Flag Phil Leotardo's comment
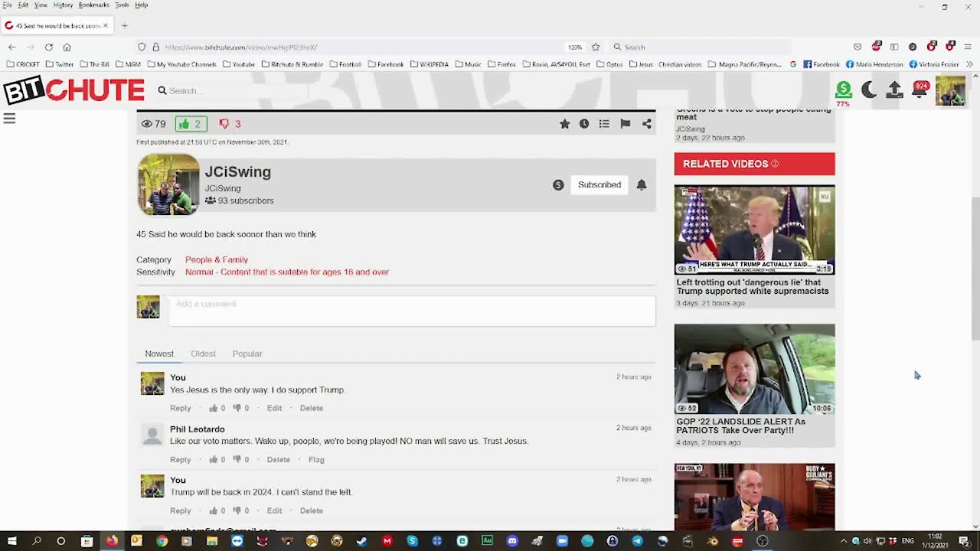 [316, 460]
